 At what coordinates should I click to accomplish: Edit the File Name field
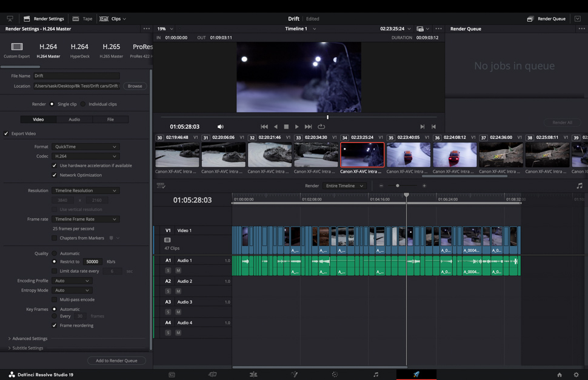pos(76,76)
